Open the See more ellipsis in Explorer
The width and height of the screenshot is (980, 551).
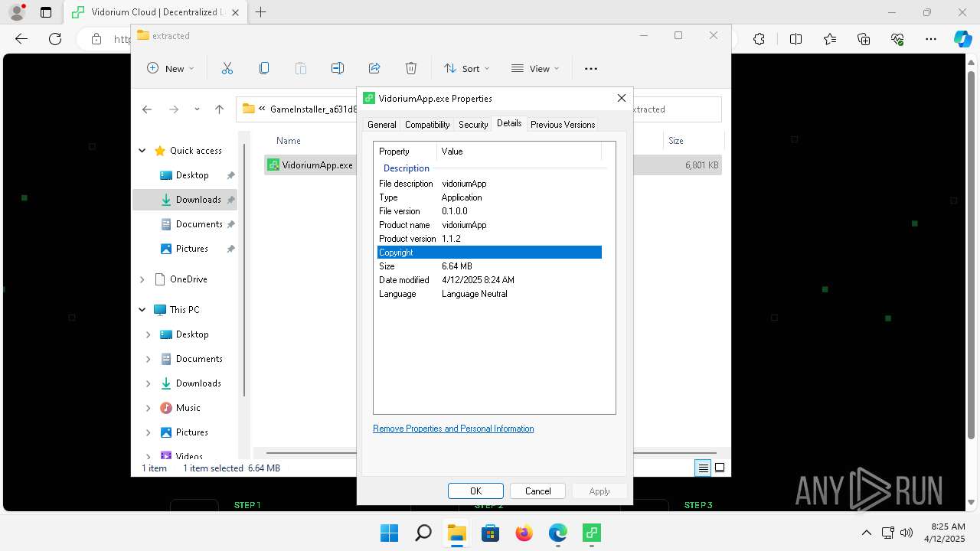tap(591, 68)
